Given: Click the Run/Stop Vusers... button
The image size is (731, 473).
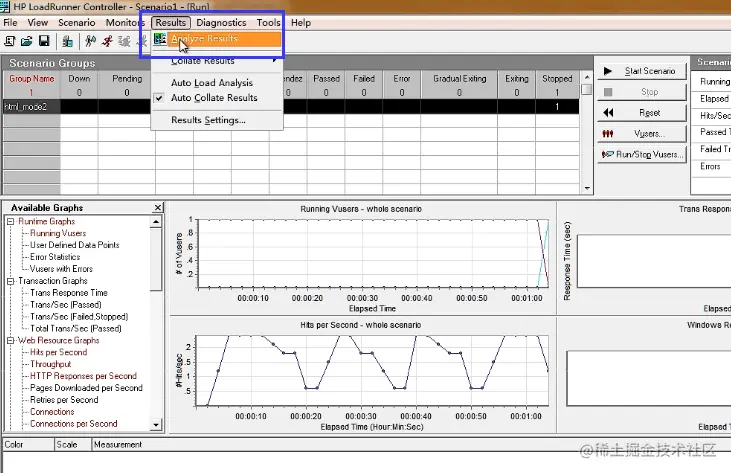Looking at the screenshot, I should coord(642,154).
